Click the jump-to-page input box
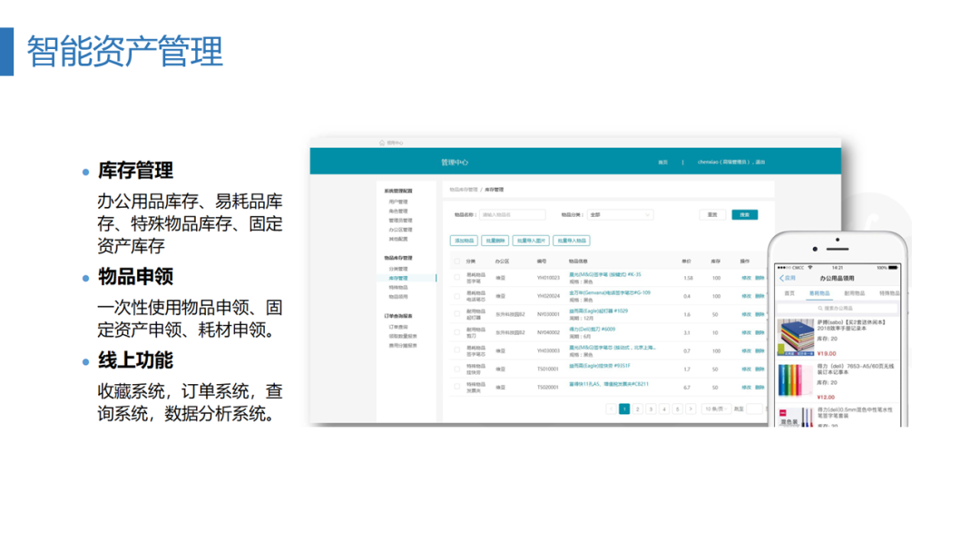Image resolution: width=980 pixels, height=552 pixels. 755,409
